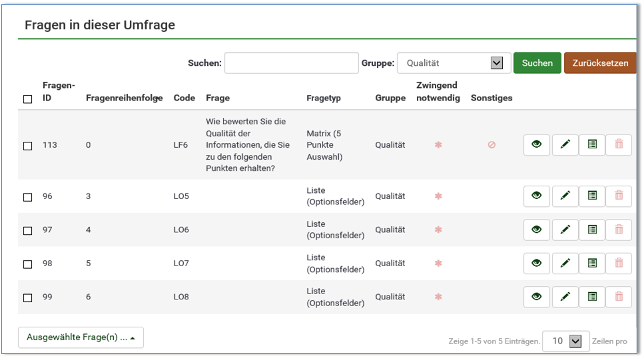Select checkbox for question 113

pyautogui.click(x=28, y=146)
